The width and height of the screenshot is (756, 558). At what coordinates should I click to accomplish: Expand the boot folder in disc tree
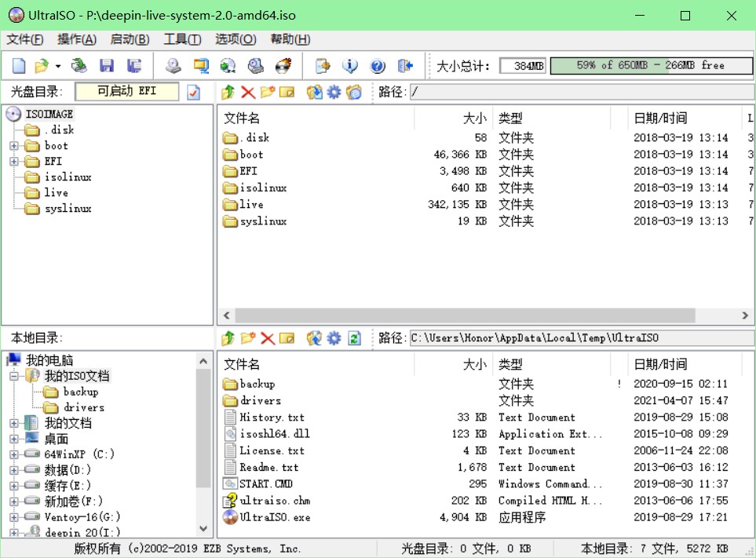[x=14, y=146]
